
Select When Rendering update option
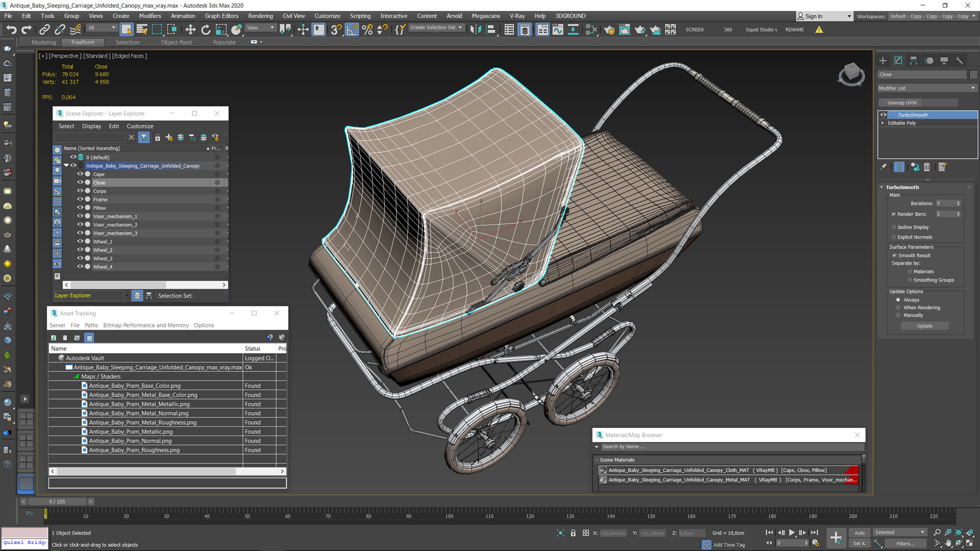898,308
